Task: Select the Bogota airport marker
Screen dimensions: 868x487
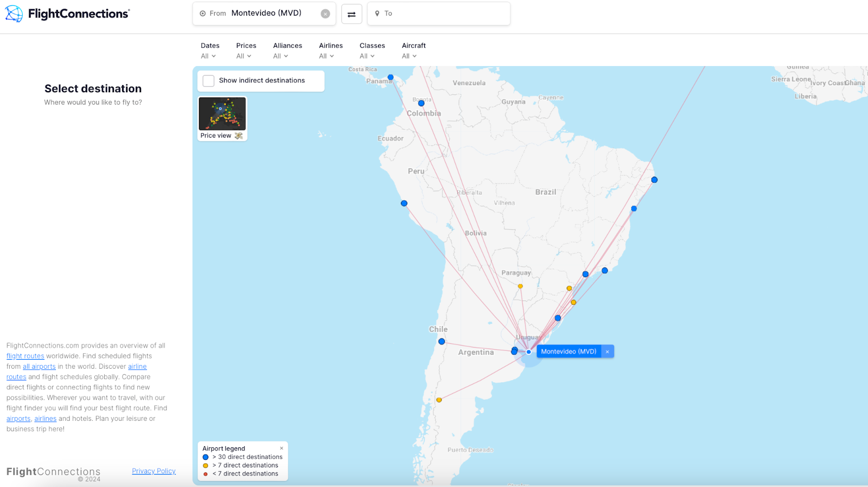Action: click(422, 103)
